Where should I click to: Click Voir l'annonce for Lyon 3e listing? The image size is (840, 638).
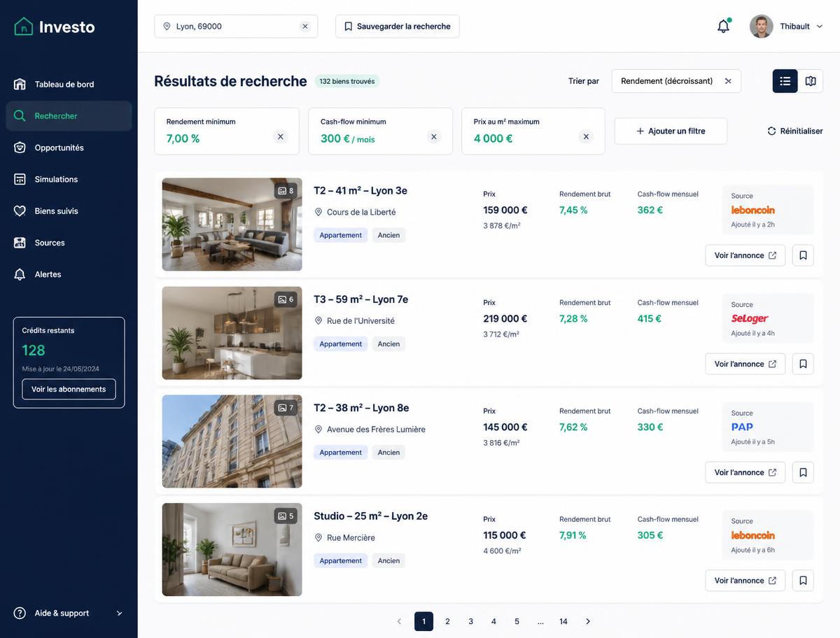pyautogui.click(x=745, y=255)
